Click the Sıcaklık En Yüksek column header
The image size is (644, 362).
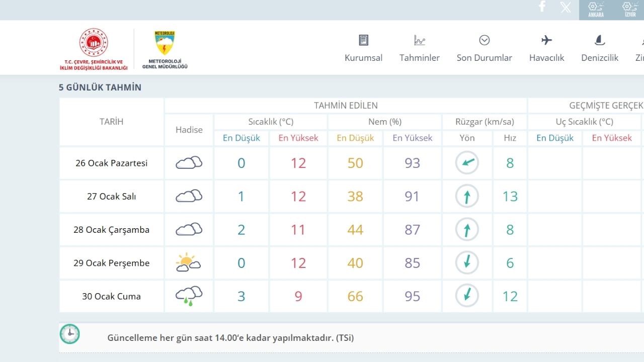(x=298, y=138)
